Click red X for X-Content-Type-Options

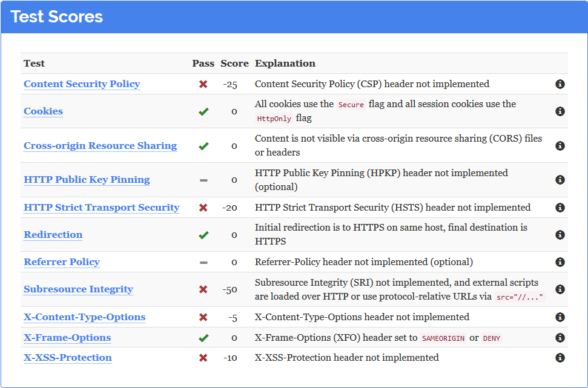(x=203, y=317)
